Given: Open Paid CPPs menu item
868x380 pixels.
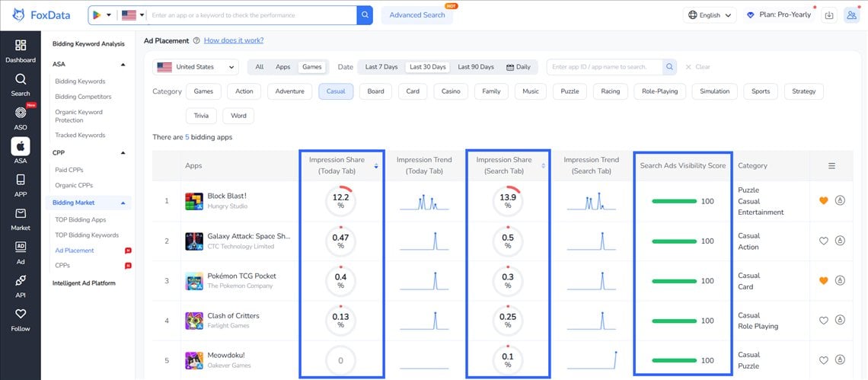Looking at the screenshot, I should (x=69, y=170).
